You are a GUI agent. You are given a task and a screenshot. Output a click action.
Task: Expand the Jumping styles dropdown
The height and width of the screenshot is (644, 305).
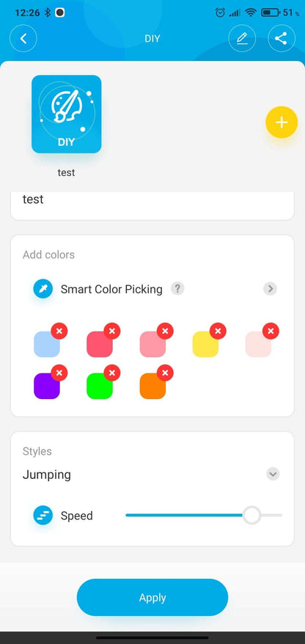point(273,474)
